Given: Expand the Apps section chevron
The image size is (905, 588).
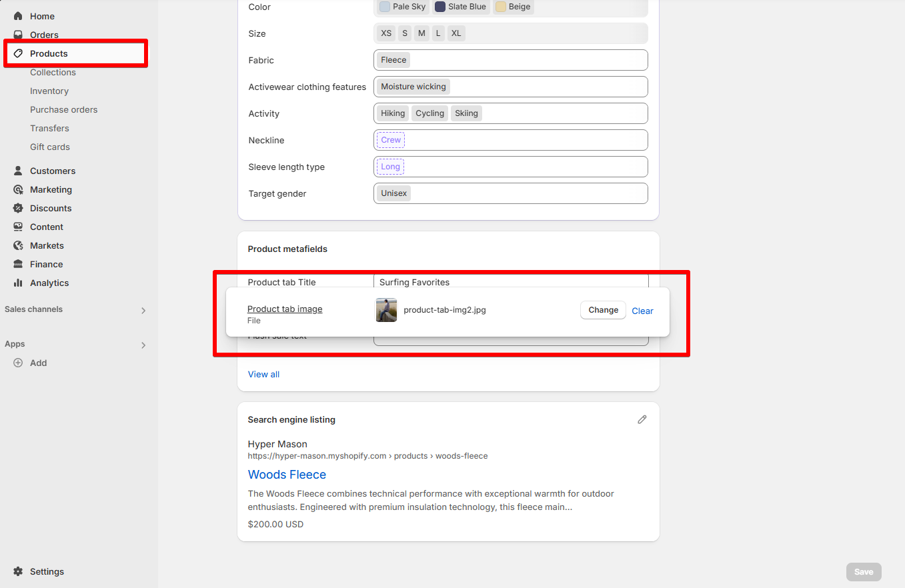Looking at the screenshot, I should 143,345.
